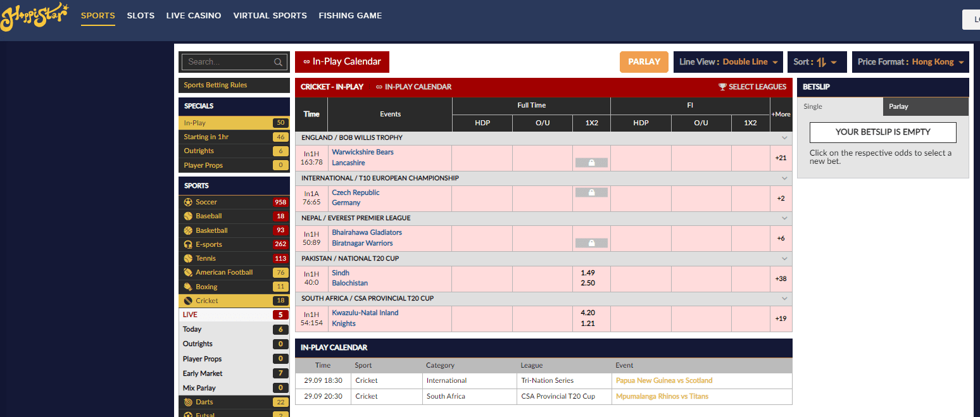The image size is (980, 417).
Task: Open Mpumalanga Rhinos vs Titans event
Action: (662, 397)
